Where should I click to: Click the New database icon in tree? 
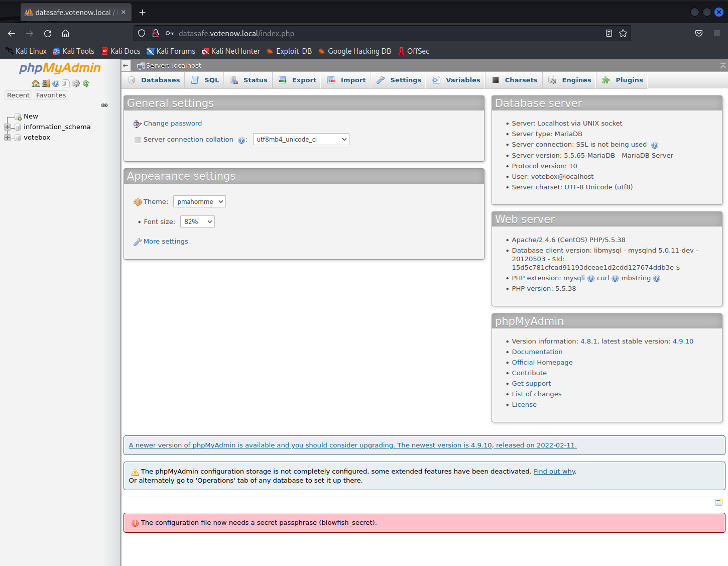tap(18, 117)
